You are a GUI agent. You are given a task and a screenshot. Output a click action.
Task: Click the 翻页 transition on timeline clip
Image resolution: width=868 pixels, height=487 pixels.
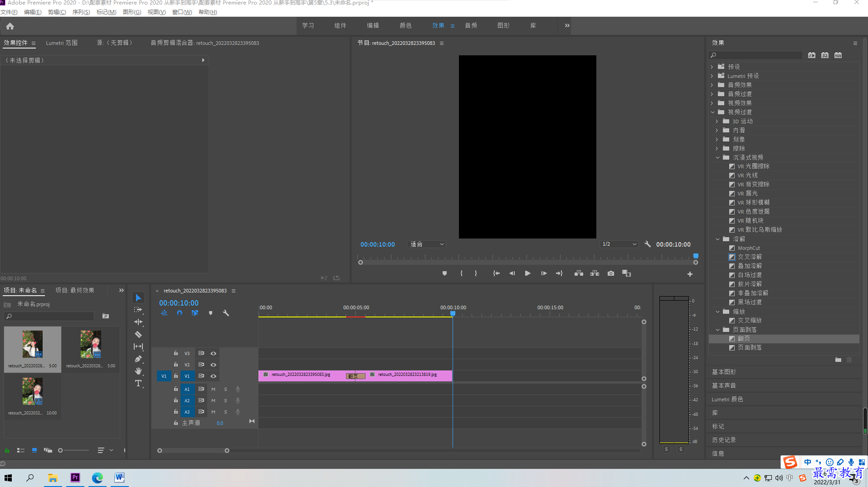356,376
